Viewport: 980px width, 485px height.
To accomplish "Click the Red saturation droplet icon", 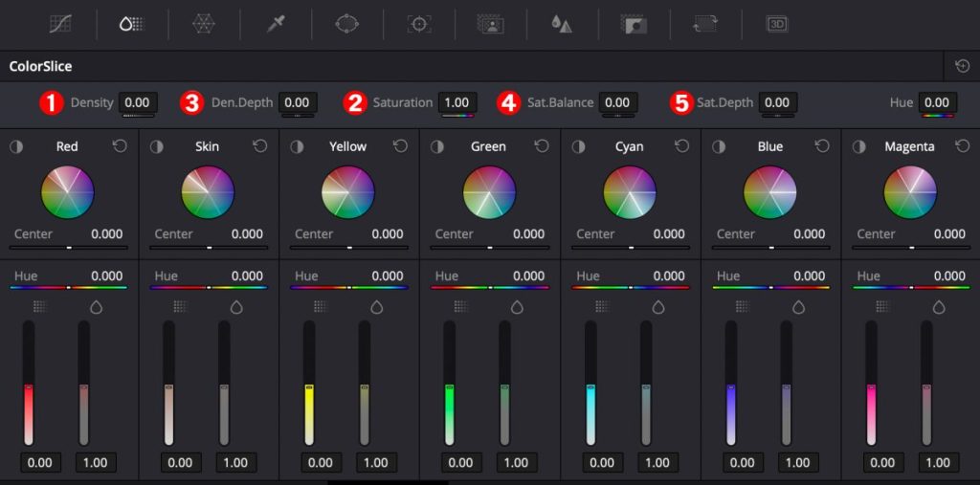I will pyautogui.click(x=97, y=307).
